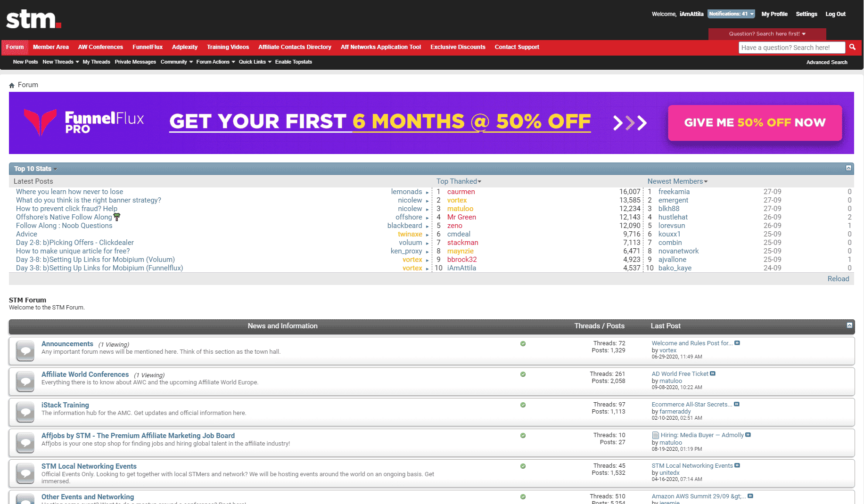Click green status dot in iStack Training row

[x=523, y=405]
